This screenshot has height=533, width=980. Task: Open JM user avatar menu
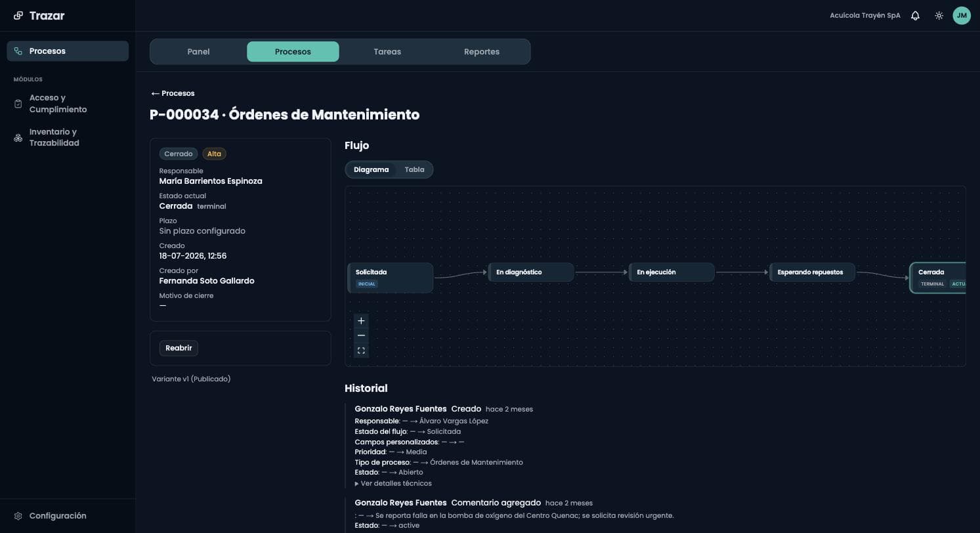(962, 16)
